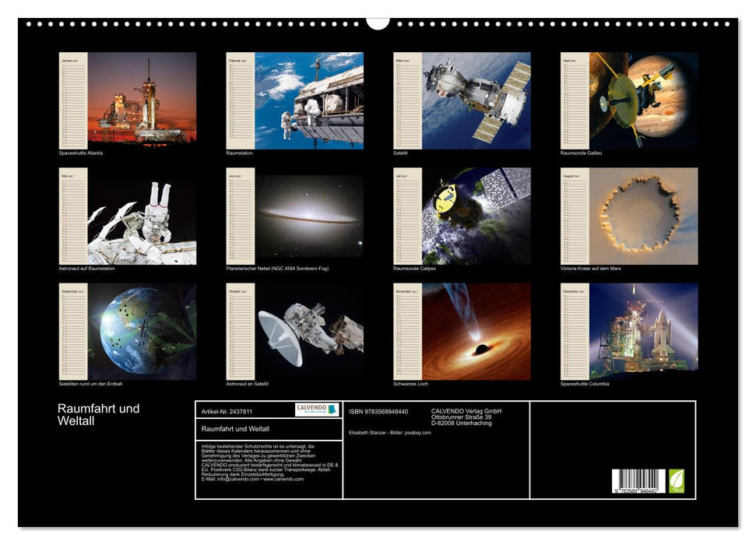Click the Februar calendar date column
This screenshot has width=756, height=545.
pyautogui.click(x=241, y=100)
